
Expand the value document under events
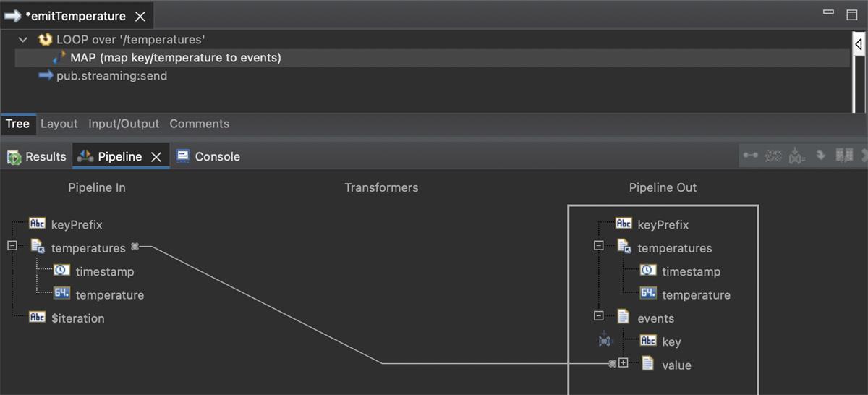pyautogui.click(x=624, y=363)
